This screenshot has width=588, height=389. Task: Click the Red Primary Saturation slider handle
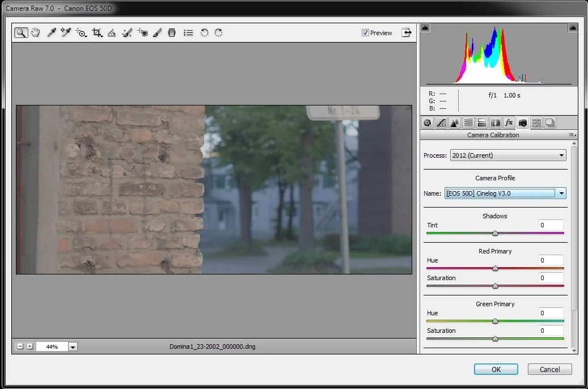pos(495,286)
